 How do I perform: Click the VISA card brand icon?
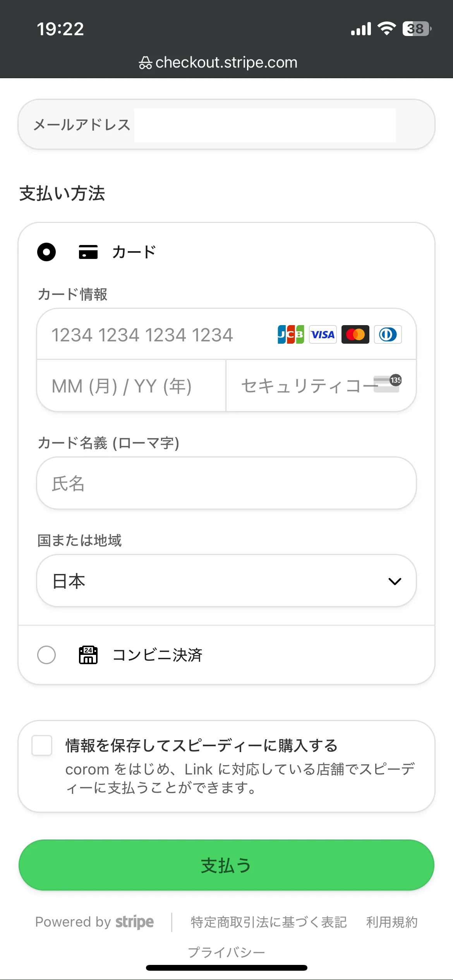pyautogui.click(x=323, y=334)
